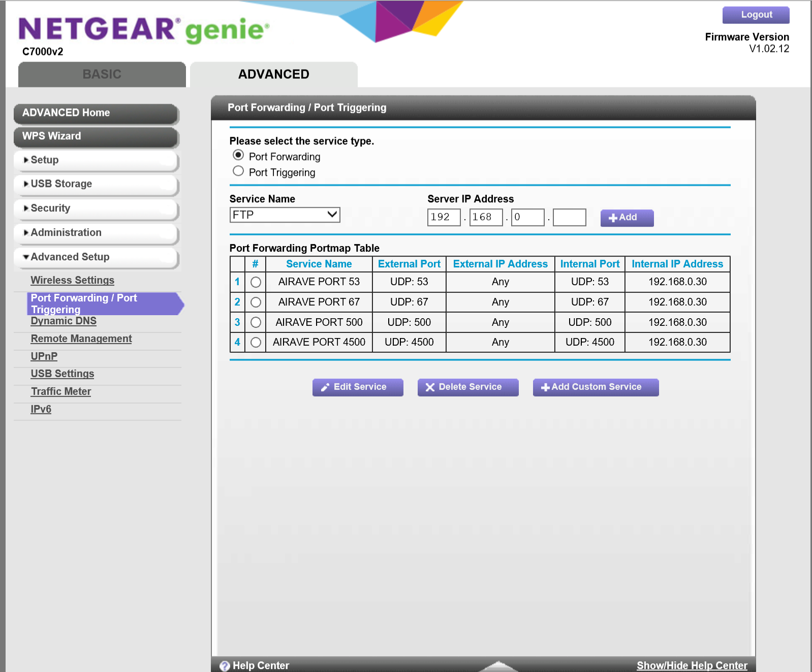Click the Delete Service button
Image resolution: width=812 pixels, height=672 pixels.
[x=468, y=387]
